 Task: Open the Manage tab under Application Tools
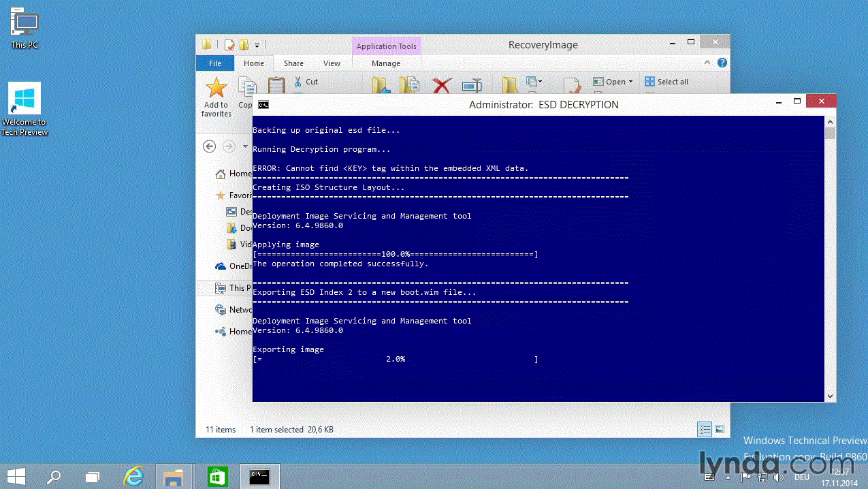click(386, 63)
